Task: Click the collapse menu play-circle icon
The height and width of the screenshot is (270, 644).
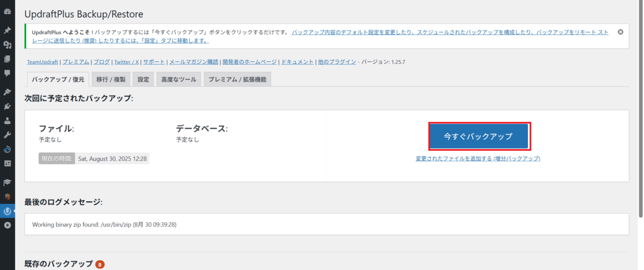Action: click(7, 225)
